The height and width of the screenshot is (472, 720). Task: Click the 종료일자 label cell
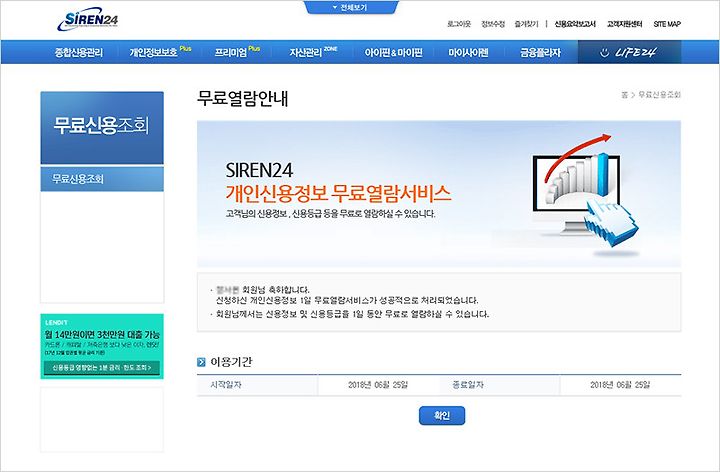pos(500,385)
